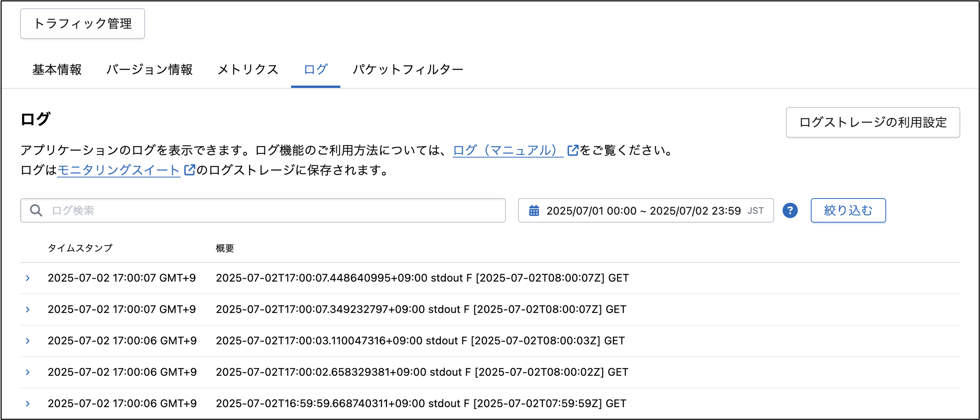Expand log row with 16:59:59.668740311 entry
Image resolution: width=980 pixels, height=420 pixels.
[x=28, y=403]
